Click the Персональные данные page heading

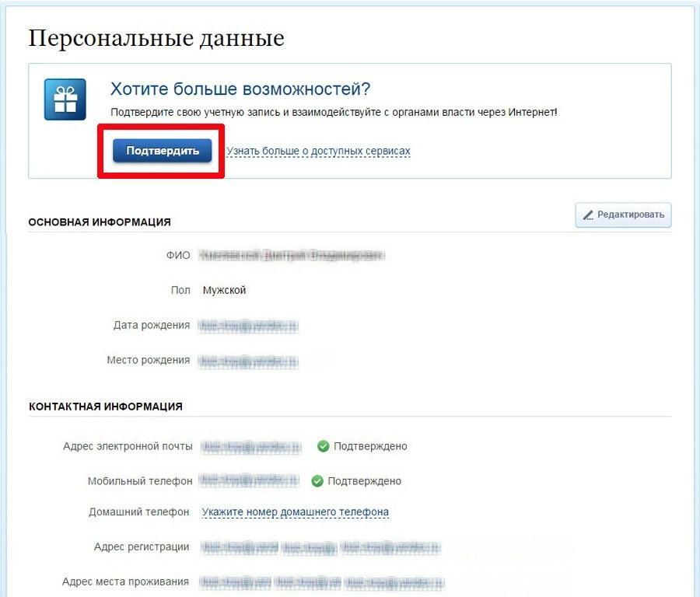pyautogui.click(x=156, y=38)
